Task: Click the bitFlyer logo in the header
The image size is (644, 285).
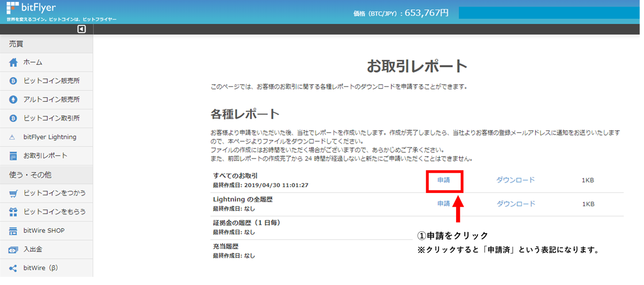Action: tap(32, 8)
